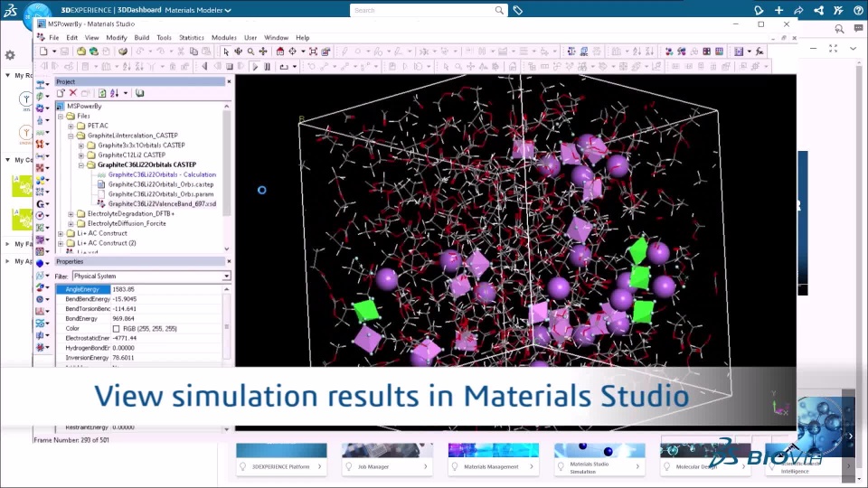Click the Color white swatch checkbox in Properties
The image size is (868, 488).
coord(116,329)
